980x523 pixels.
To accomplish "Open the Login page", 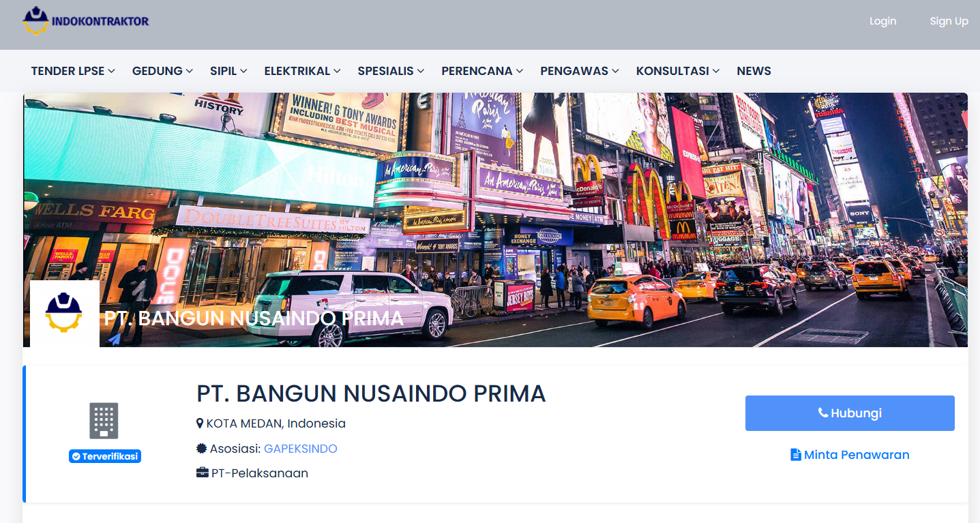I will point(882,21).
